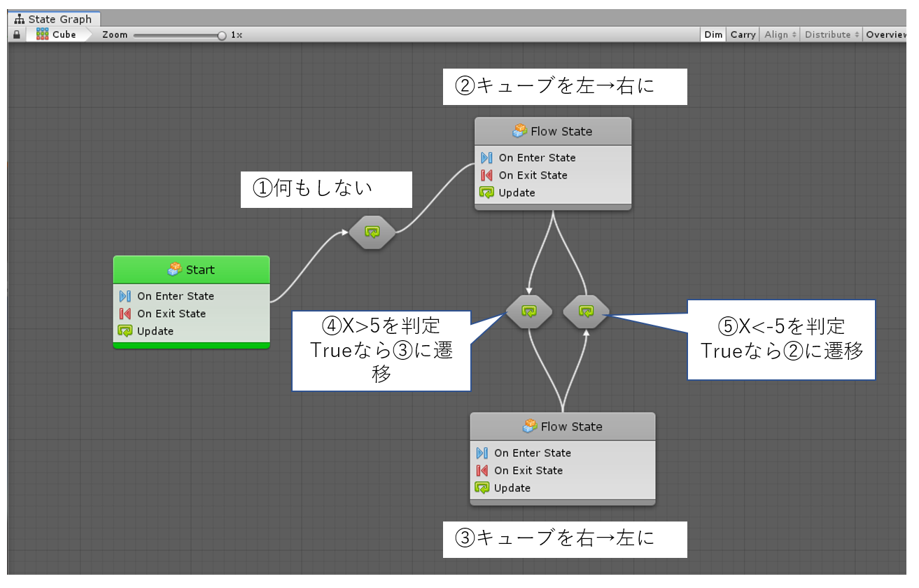Select the top Flow State header
Image resolution: width=919 pixels, height=588 pixels.
pyautogui.click(x=553, y=131)
